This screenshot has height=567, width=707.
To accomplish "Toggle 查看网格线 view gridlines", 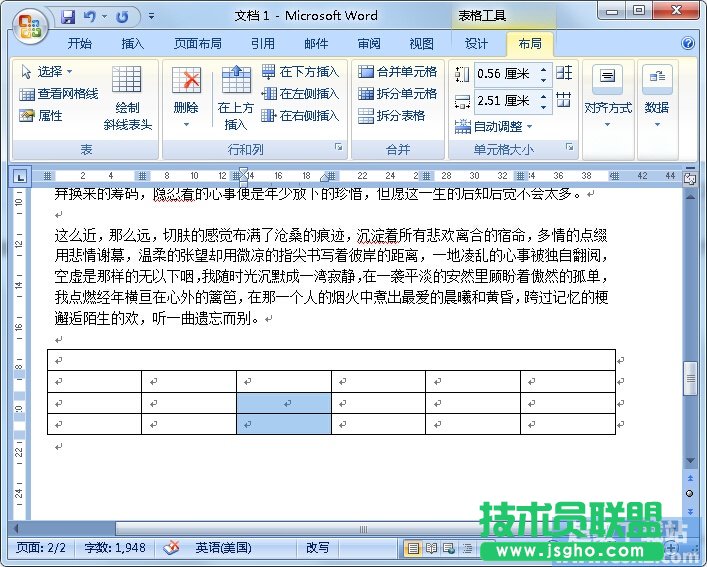I will [58, 94].
